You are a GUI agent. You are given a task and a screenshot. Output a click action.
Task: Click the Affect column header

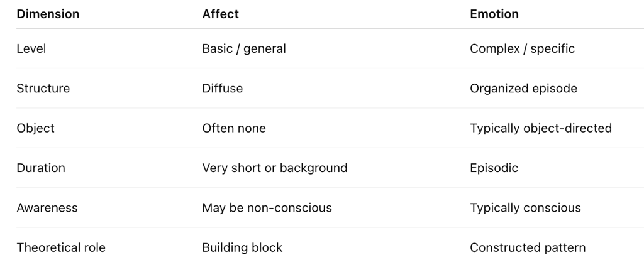[x=220, y=14]
